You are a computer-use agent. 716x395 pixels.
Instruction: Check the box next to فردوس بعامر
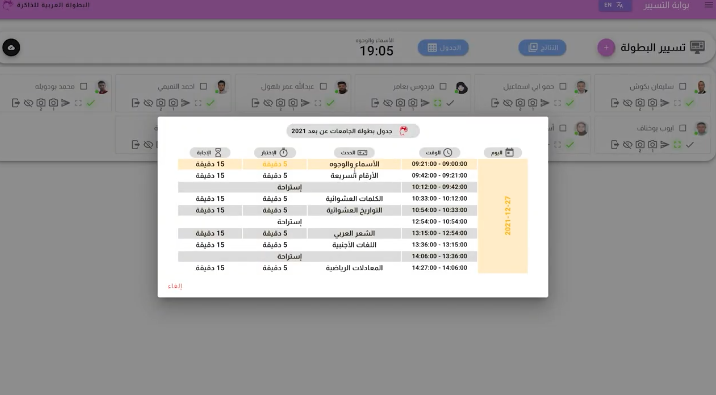click(443, 86)
